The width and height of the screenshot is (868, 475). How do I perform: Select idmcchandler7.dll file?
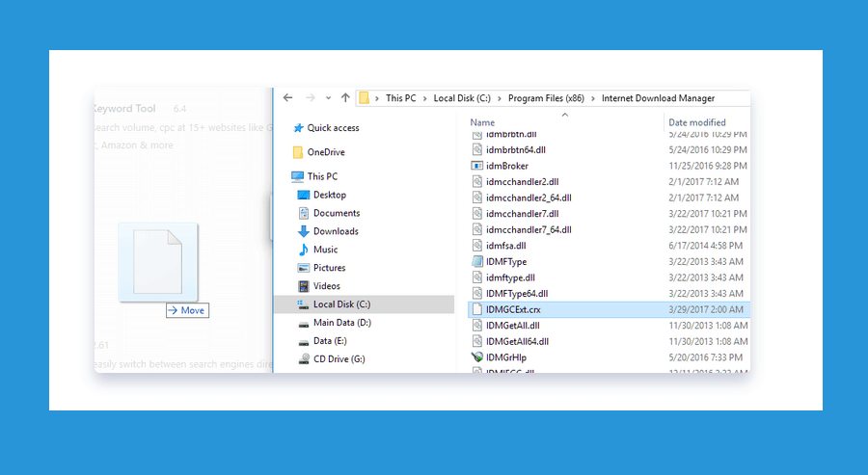tap(522, 214)
